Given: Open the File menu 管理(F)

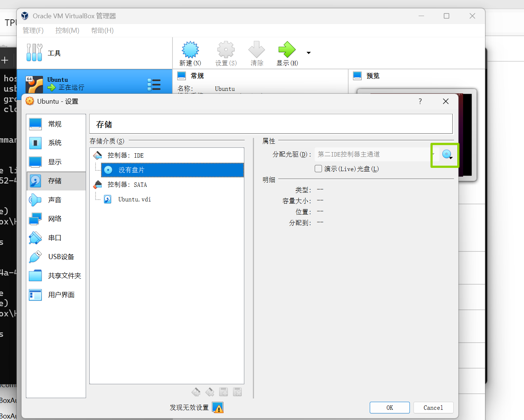Looking at the screenshot, I should pyautogui.click(x=33, y=30).
